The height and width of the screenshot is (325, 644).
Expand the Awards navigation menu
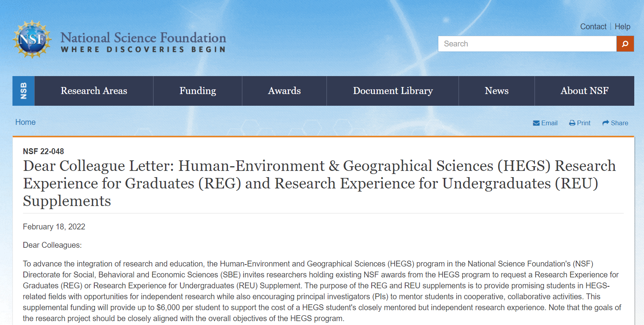(x=284, y=91)
